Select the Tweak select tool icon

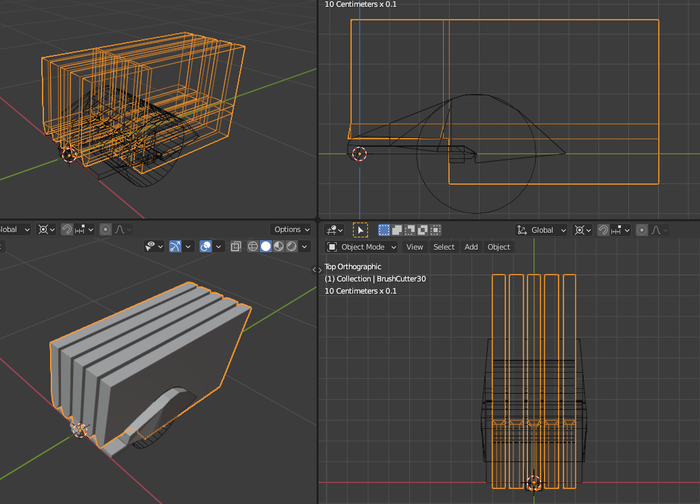(360, 230)
